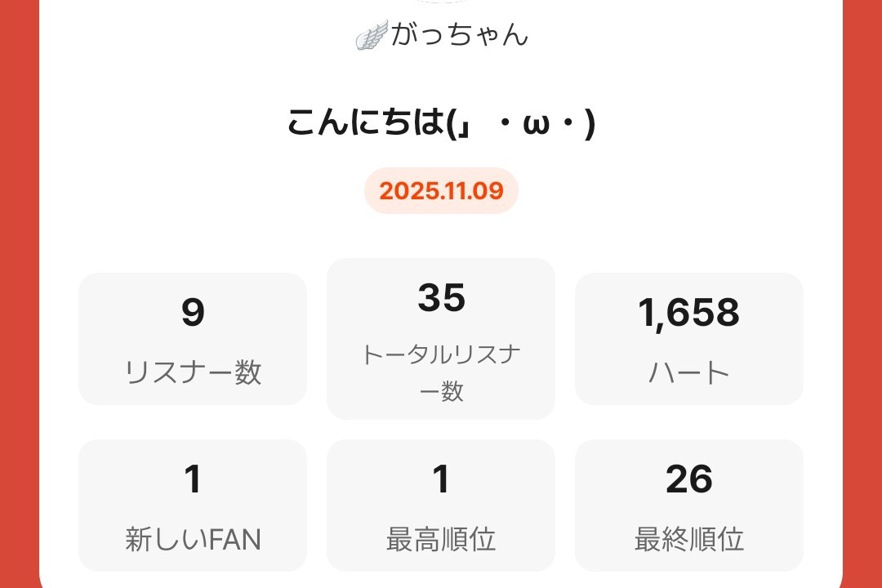Open the 最終順位 stat card
882x588 pixels.
click(x=689, y=506)
